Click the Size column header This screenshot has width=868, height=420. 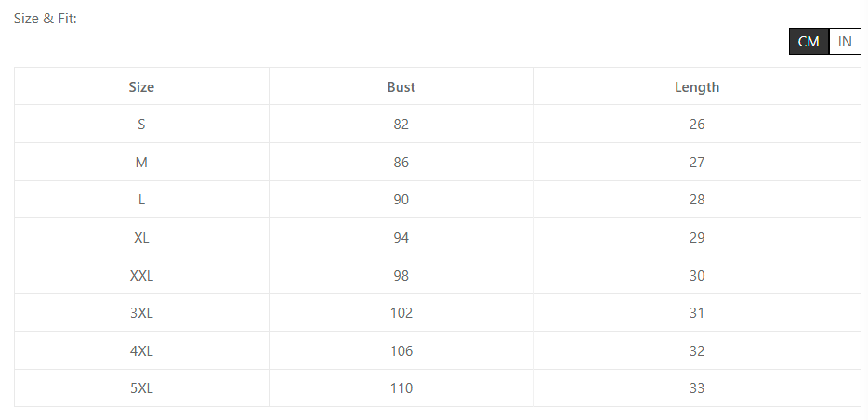click(141, 87)
